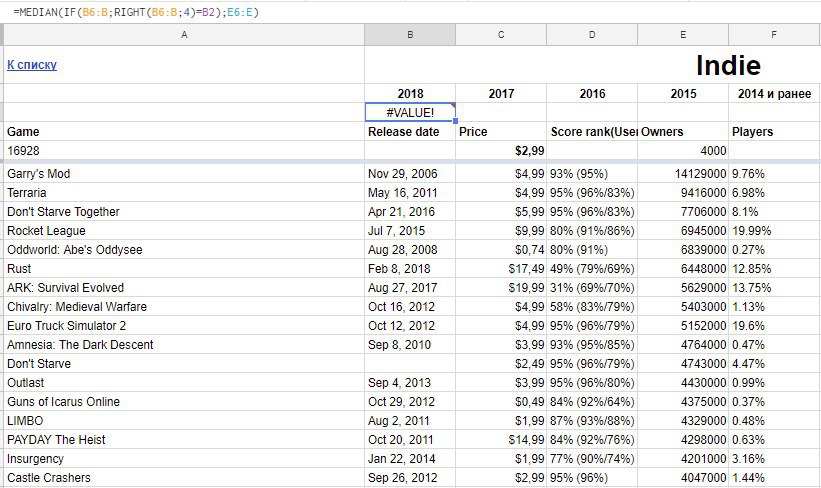Select release date Jul 7, 2015
The height and width of the screenshot is (488, 821).
coord(410,230)
